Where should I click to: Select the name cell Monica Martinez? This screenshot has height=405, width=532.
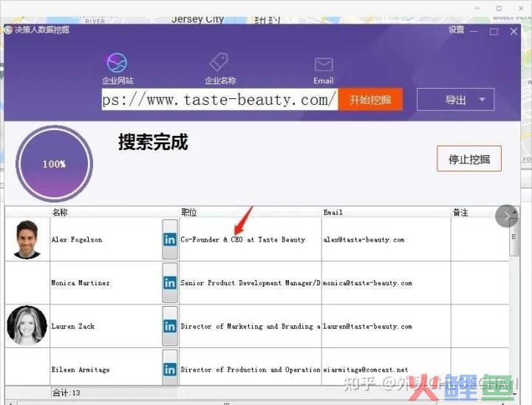point(106,282)
